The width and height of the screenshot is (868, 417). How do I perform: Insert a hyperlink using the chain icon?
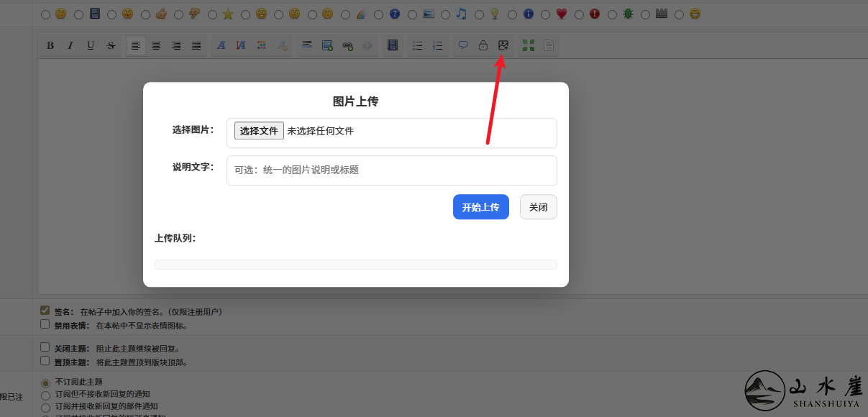(347, 45)
